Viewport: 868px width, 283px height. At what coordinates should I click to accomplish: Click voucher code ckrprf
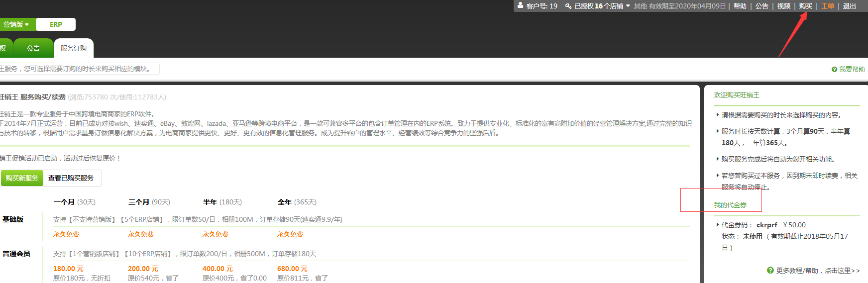(x=767, y=225)
